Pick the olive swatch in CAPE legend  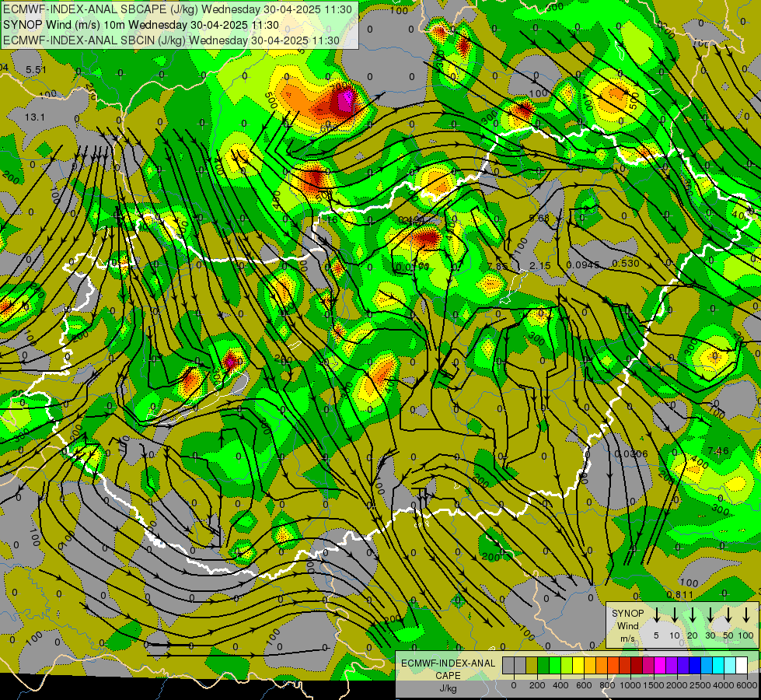tap(532, 666)
